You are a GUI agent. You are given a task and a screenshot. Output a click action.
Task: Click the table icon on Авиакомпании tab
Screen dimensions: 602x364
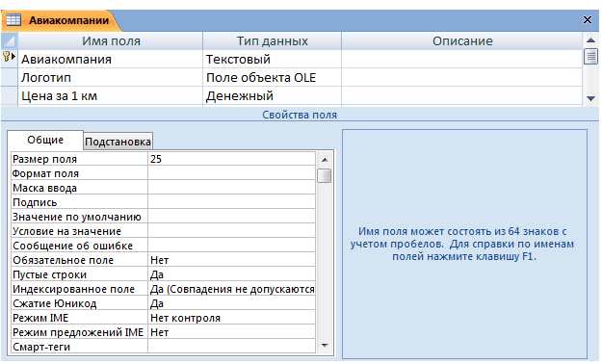pyautogui.click(x=13, y=19)
